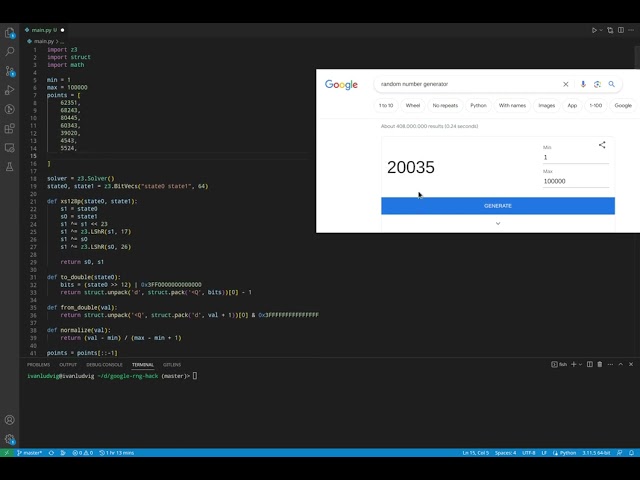Kill terminal with trash icon
The image size is (640, 480).
tap(600, 364)
